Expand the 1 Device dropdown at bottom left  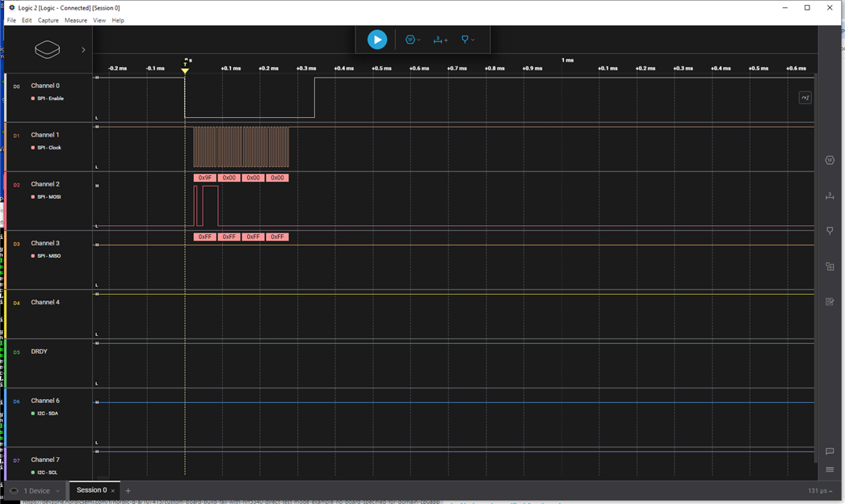pyautogui.click(x=35, y=490)
